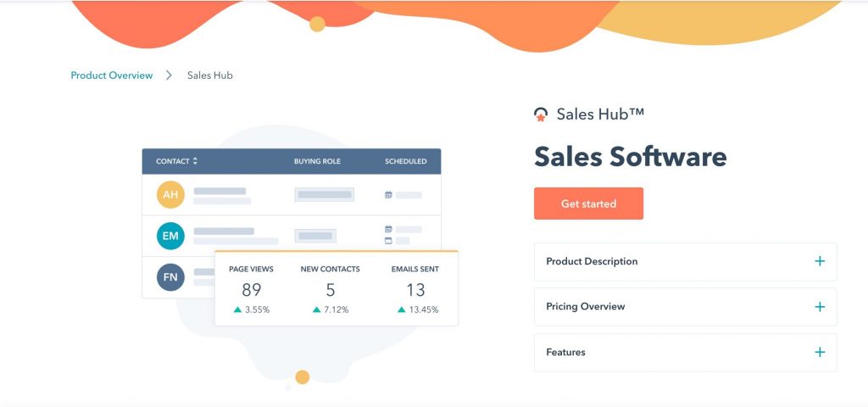Click the calendar icon in AH row
The image size is (868, 407).
click(388, 195)
